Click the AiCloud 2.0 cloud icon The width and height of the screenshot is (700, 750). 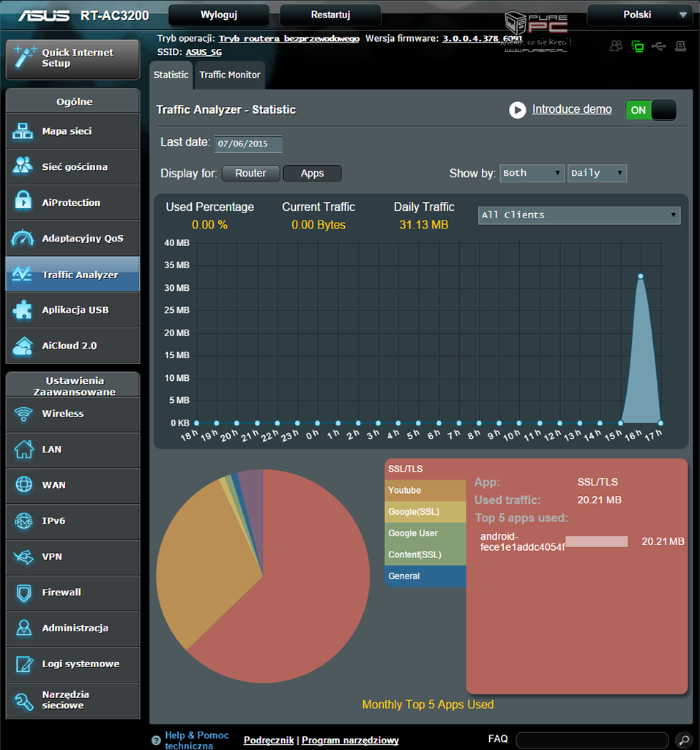23,346
